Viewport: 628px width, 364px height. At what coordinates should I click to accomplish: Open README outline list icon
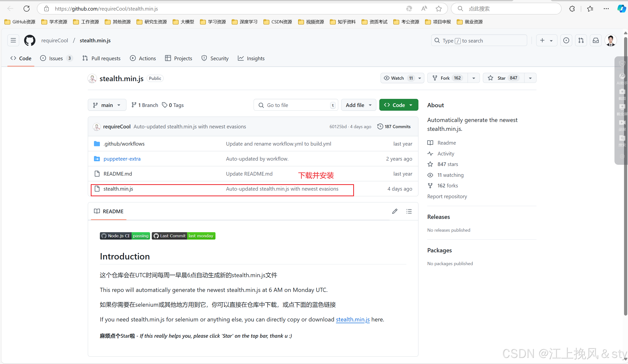pos(409,211)
